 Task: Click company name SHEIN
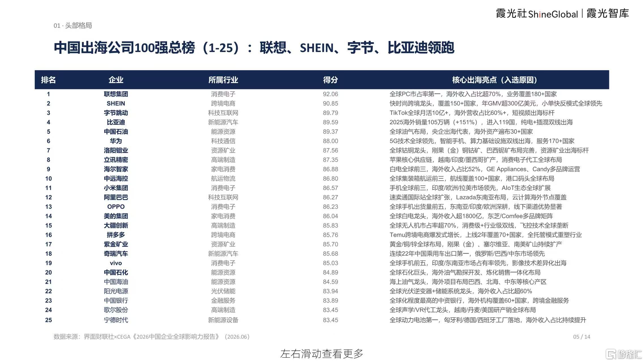[116, 103]
